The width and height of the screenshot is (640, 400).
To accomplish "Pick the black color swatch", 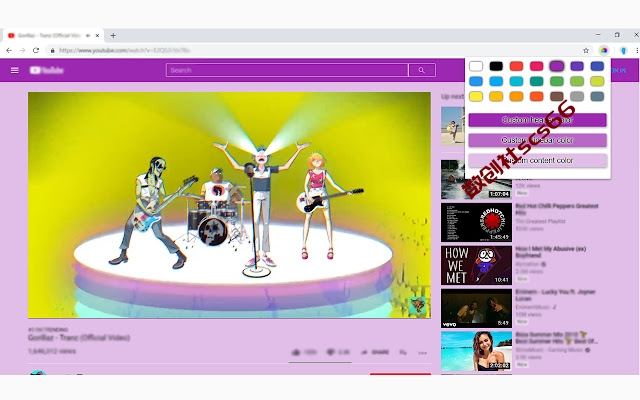I will tap(496, 66).
